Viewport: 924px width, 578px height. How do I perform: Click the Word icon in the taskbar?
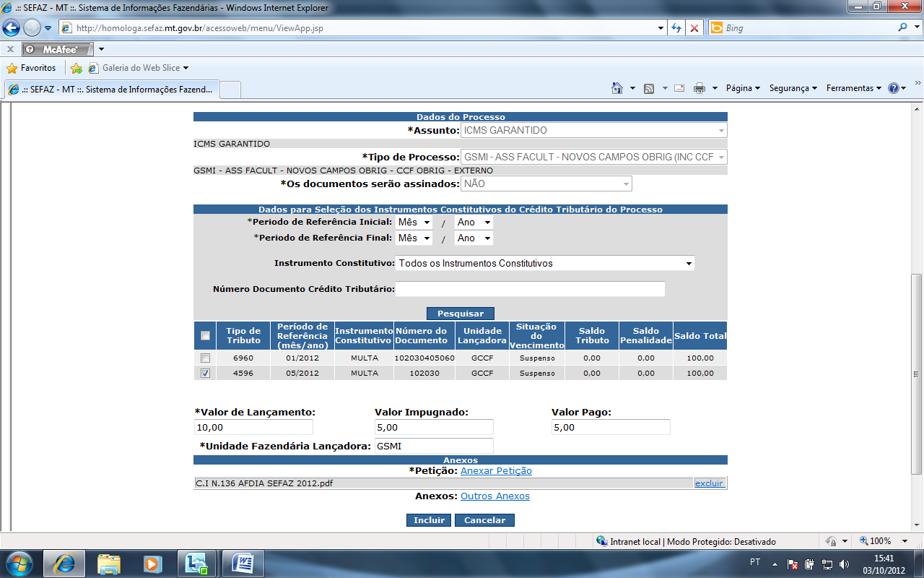(x=243, y=563)
